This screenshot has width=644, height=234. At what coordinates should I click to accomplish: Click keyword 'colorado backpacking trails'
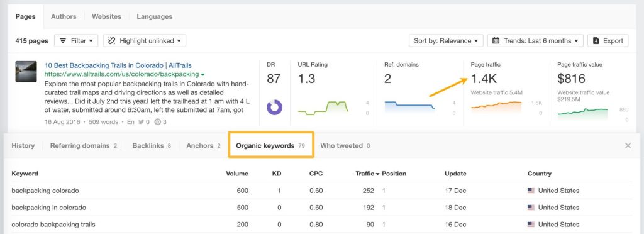pos(53,225)
